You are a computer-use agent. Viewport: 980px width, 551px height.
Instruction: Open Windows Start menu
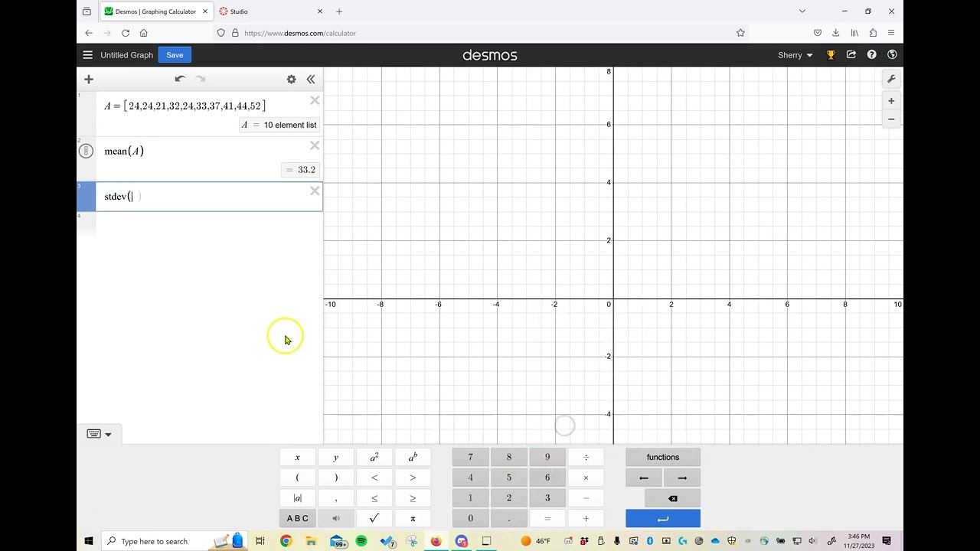(89, 541)
